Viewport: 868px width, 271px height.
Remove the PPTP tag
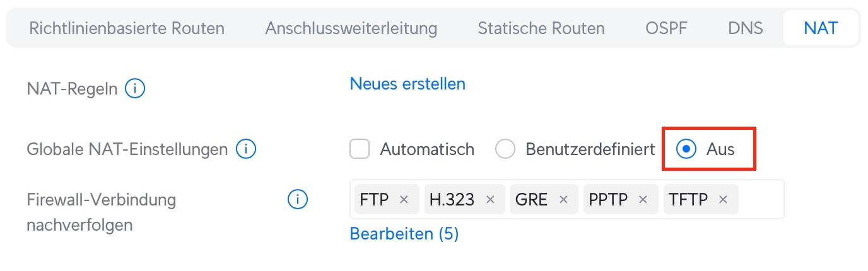pos(643,199)
